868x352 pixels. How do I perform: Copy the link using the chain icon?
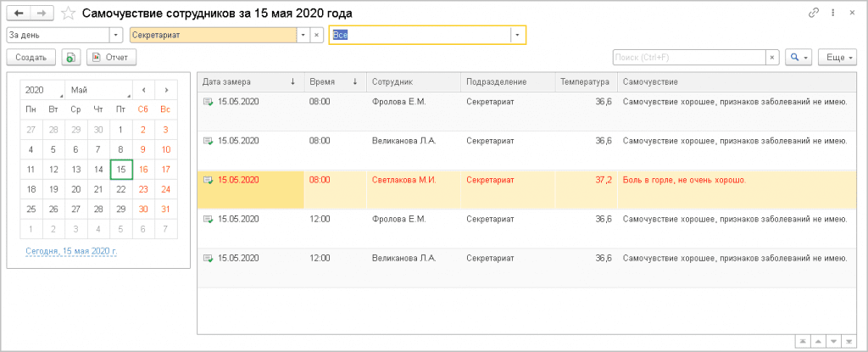tap(815, 14)
